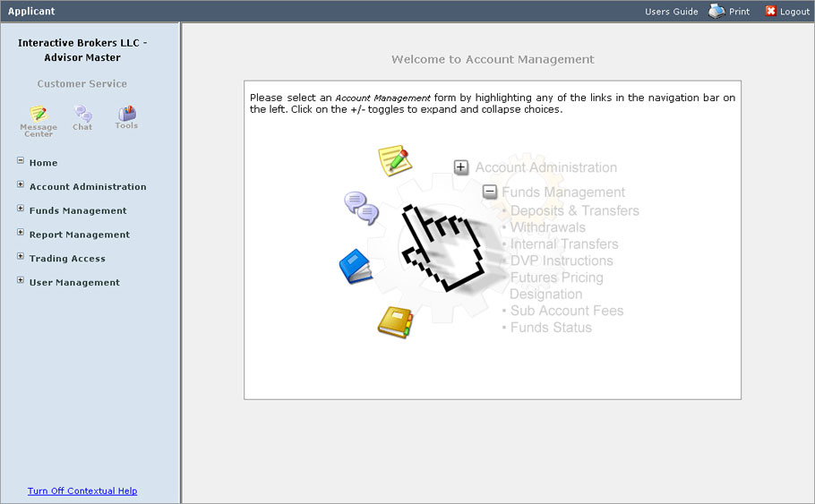
Task: Click Interactive Brokers LLC - Advisor Master text
Action: (x=82, y=50)
